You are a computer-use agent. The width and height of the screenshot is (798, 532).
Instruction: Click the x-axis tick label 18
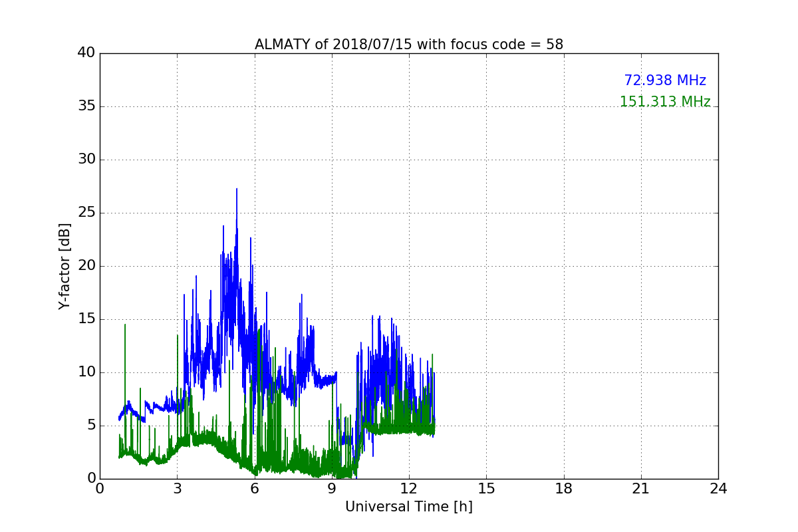[x=564, y=488]
